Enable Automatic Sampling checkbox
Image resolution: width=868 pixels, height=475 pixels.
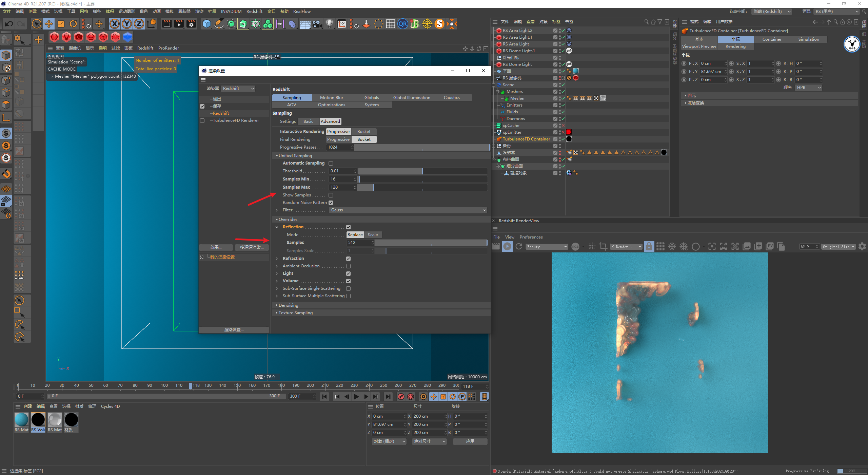[331, 163]
